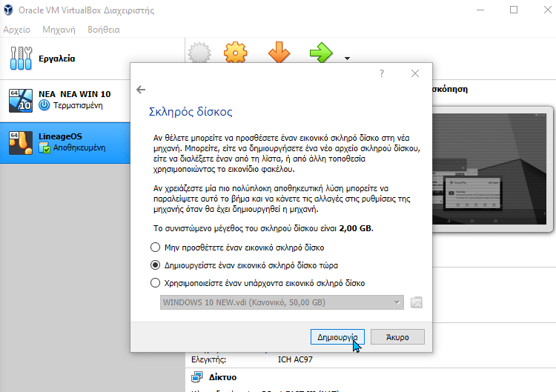Select the NEA NEA WIN 10 machine

coord(65,101)
